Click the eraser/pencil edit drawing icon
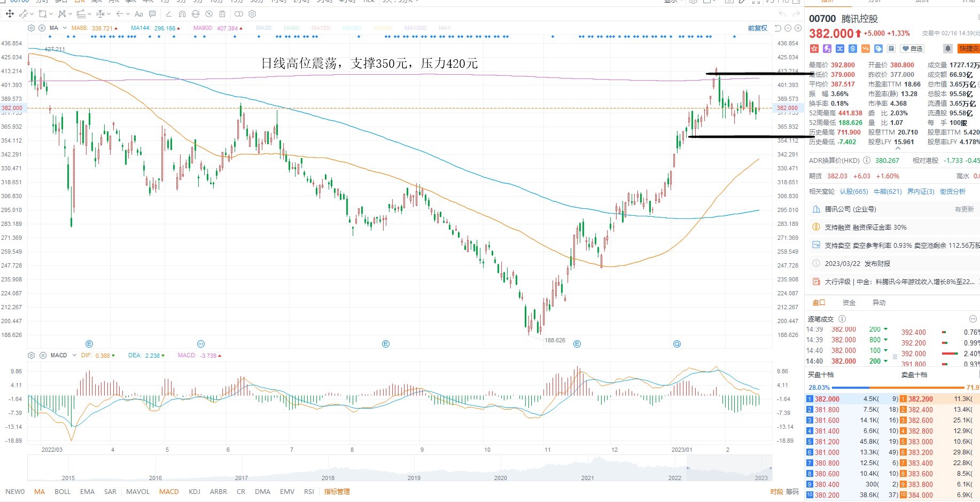Image resolution: width=980 pixels, height=502 pixels. tap(169, 14)
